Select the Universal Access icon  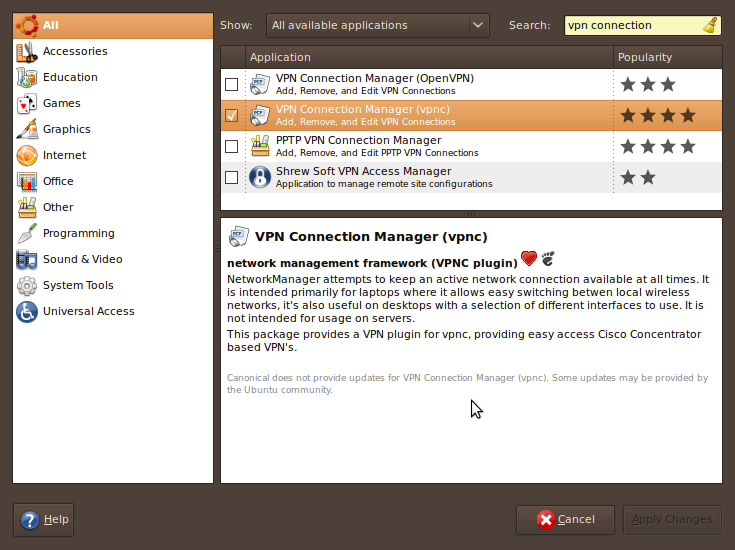click(27, 311)
